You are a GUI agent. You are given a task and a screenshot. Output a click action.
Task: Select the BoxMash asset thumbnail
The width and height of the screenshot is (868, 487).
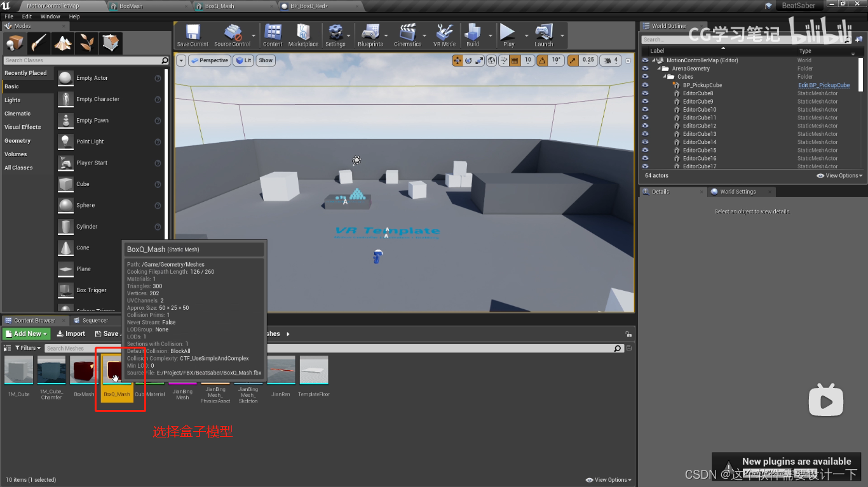click(x=84, y=371)
